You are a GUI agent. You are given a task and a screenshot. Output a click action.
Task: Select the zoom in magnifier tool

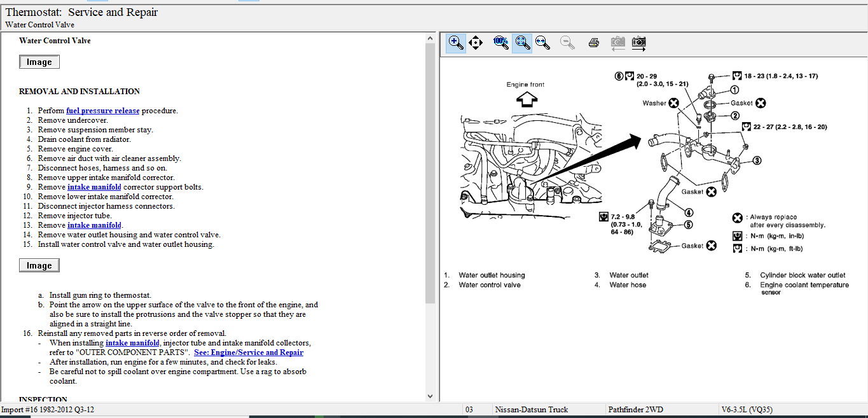tap(456, 43)
